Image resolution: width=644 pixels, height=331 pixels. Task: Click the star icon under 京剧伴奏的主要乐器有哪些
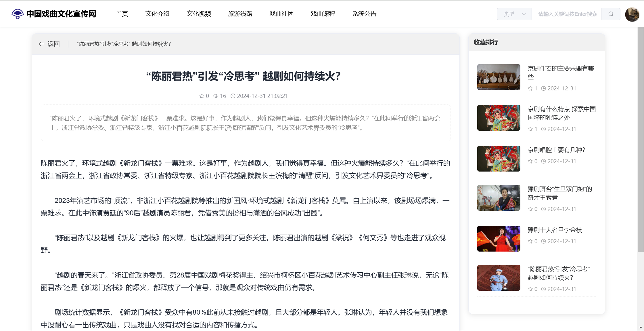pos(530,89)
